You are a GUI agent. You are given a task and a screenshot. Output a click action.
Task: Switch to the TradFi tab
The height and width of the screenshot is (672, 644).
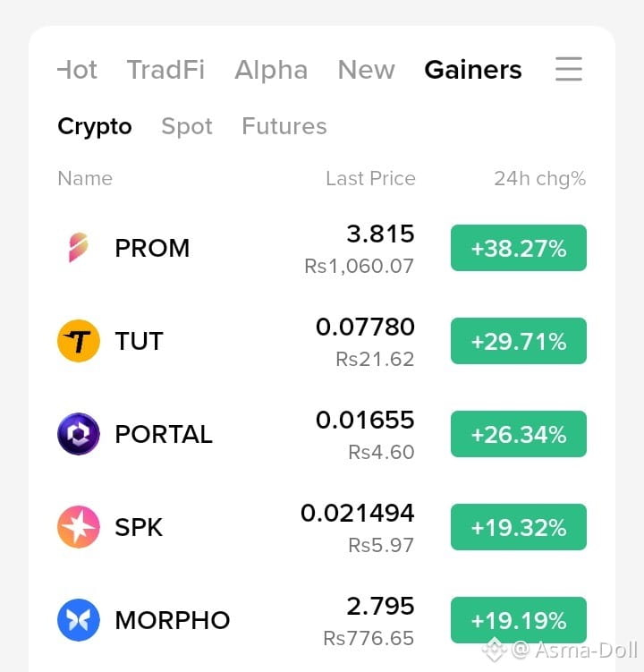point(165,70)
